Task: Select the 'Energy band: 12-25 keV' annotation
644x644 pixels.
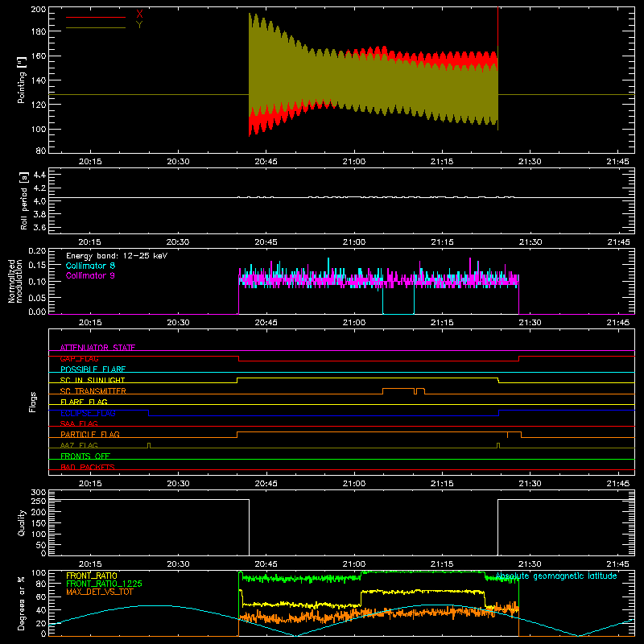Action: [x=117, y=256]
